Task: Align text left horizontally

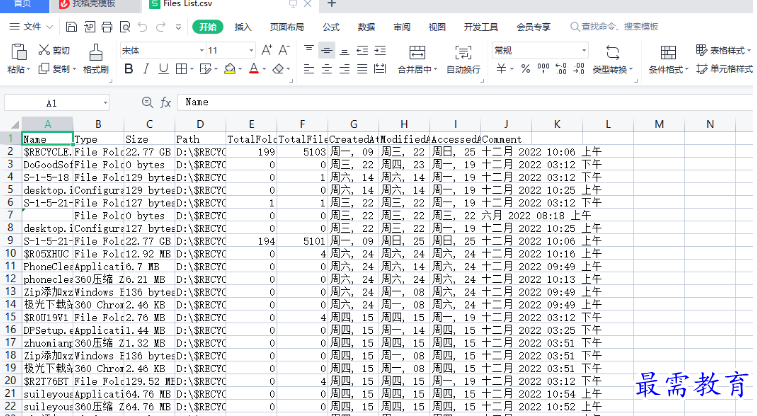Action: point(309,69)
